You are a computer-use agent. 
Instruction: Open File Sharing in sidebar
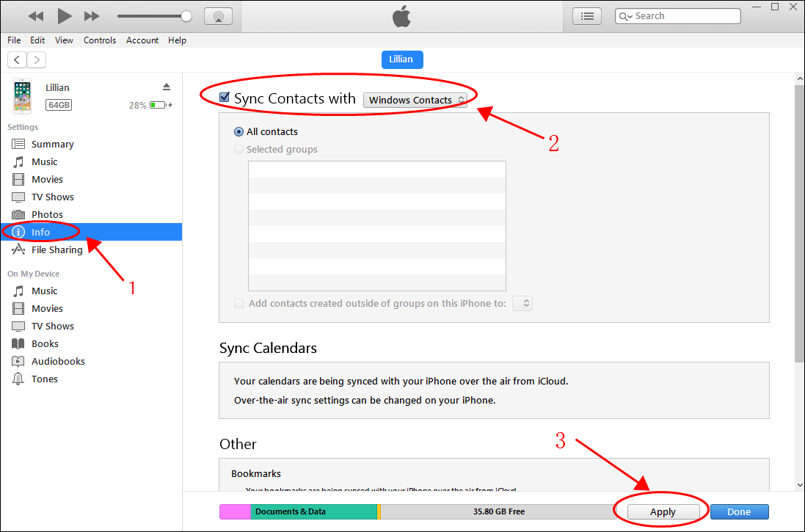[x=57, y=249]
